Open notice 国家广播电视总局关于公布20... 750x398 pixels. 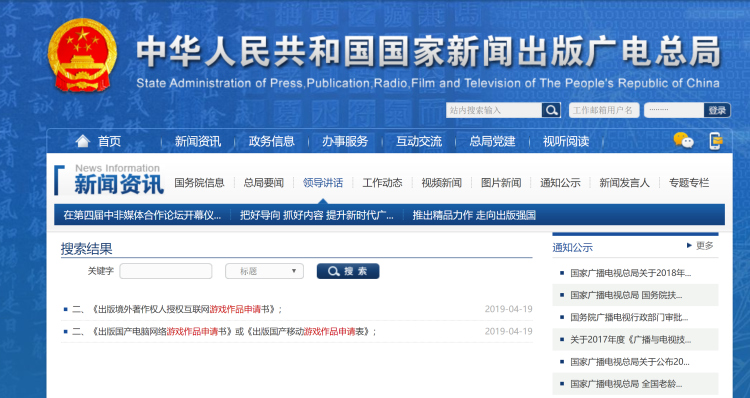(x=629, y=362)
